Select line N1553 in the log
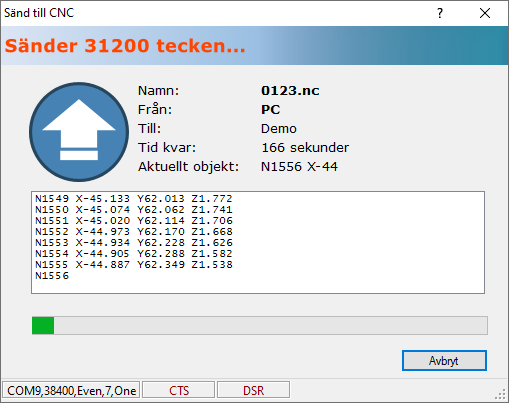The width and height of the screenshot is (509, 403). tap(134, 243)
